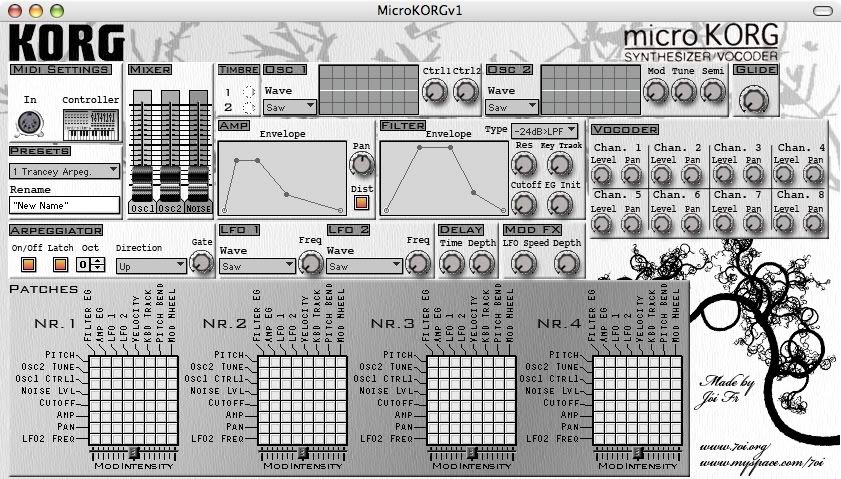
Task: Open the Osc 2 Wave dropdown
Action: 512,107
